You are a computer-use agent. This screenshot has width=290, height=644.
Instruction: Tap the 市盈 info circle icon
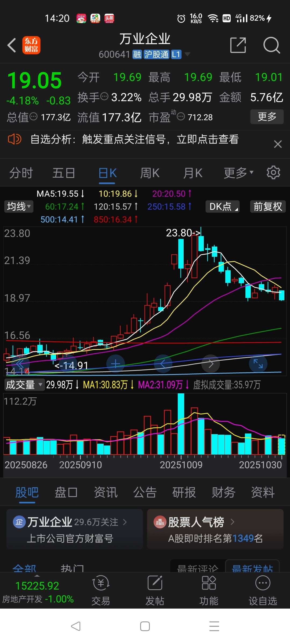[181, 116]
